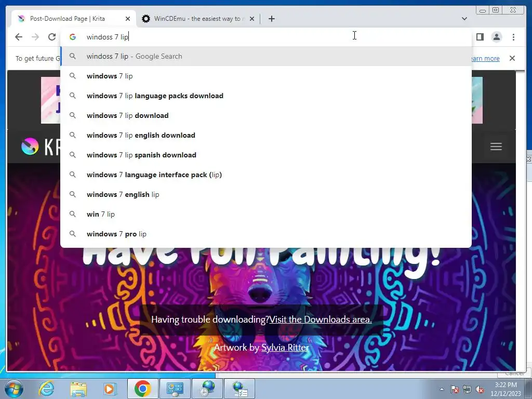This screenshot has width=532, height=399.
Task: Click the muted volume tray icon
Action: 480,389
